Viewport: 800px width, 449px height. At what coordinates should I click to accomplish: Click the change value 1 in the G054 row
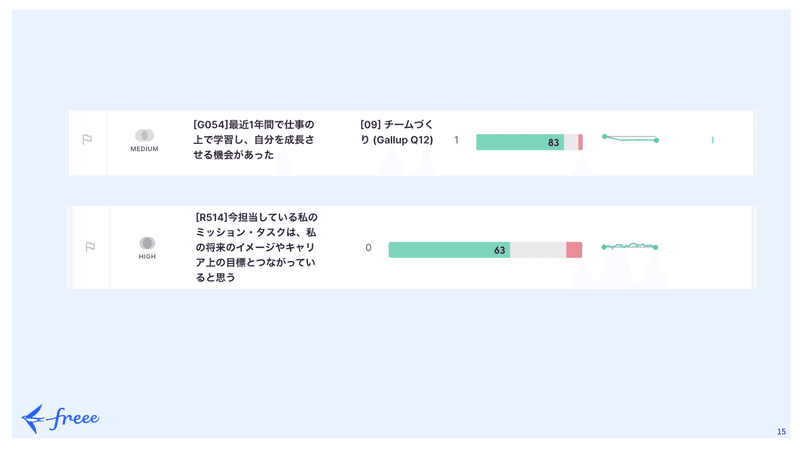[x=456, y=140]
